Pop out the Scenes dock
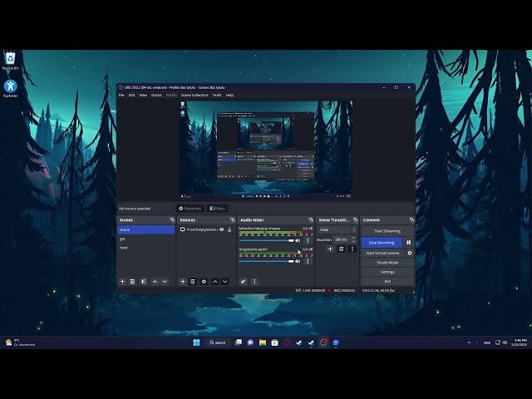The image size is (532, 399). (x=172, y=220)
